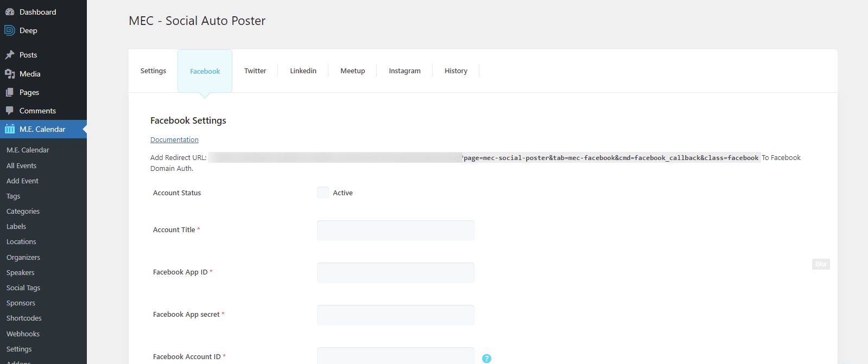The height and width of the screenshot is (364, 868).
Task: Focus the Facebook App secret input field
Action: (396, 315)
